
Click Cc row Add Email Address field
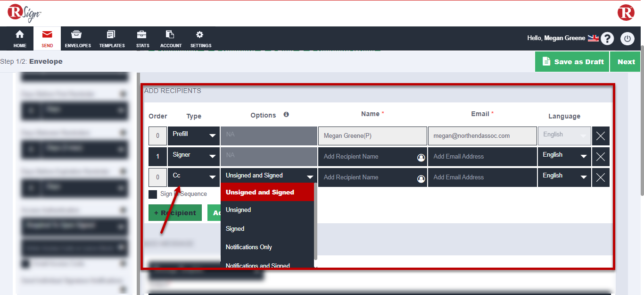tap(482, 177)
